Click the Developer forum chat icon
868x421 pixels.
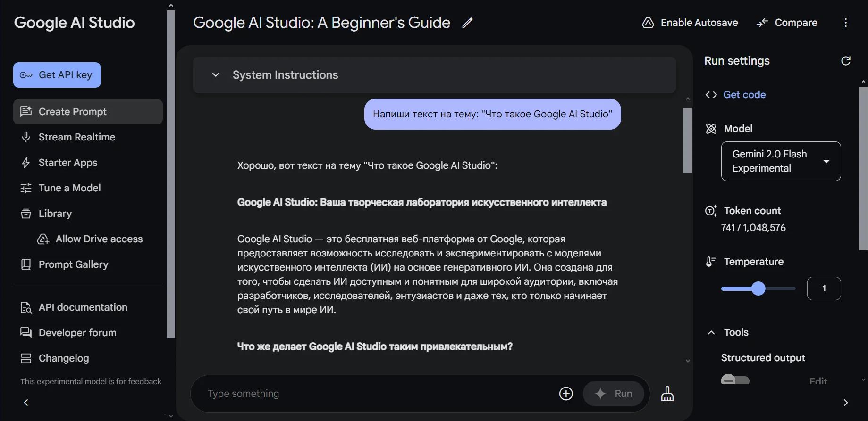(26, 333)
